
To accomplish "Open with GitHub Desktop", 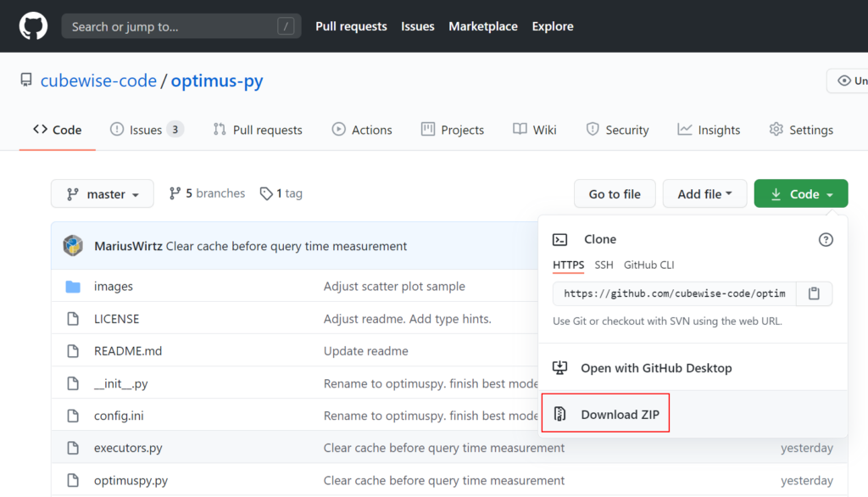I will coord(655,368).
